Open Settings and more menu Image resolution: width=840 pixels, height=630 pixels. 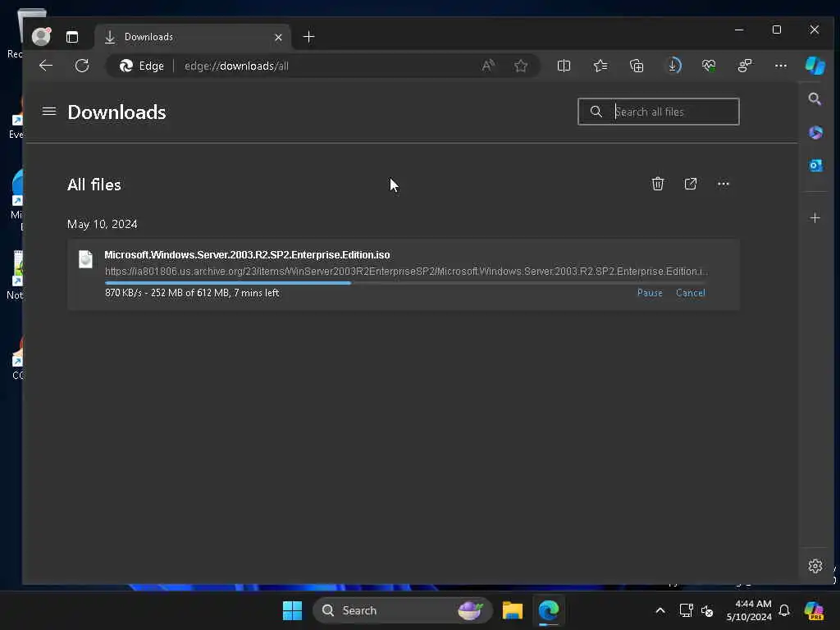(x=781, y=66)
